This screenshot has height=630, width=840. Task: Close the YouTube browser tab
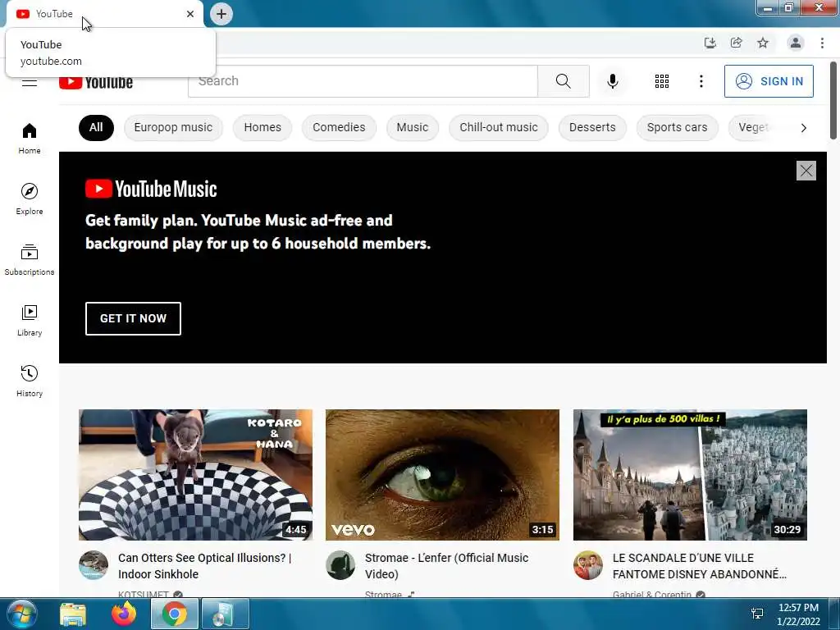[190, 14]
